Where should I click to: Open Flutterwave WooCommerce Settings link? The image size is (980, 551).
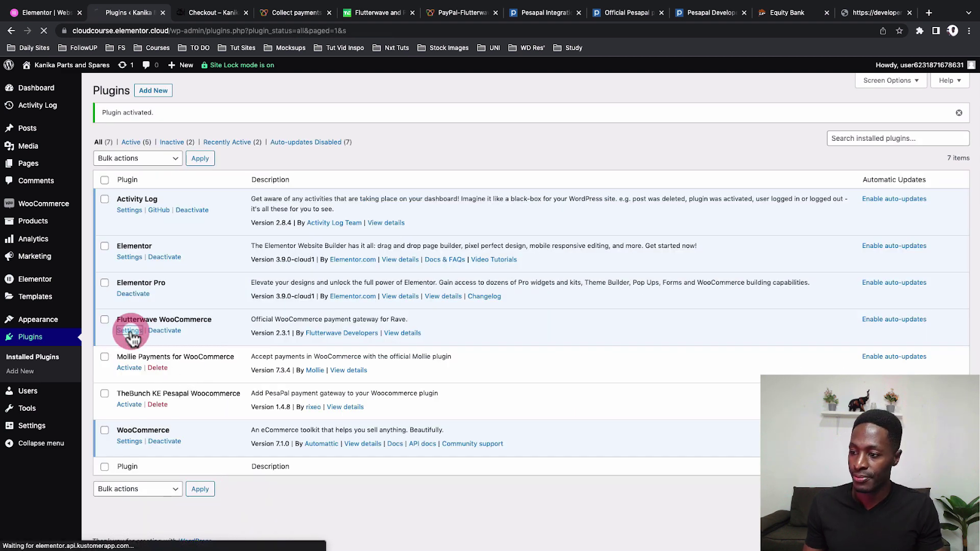tap(129, 331)
